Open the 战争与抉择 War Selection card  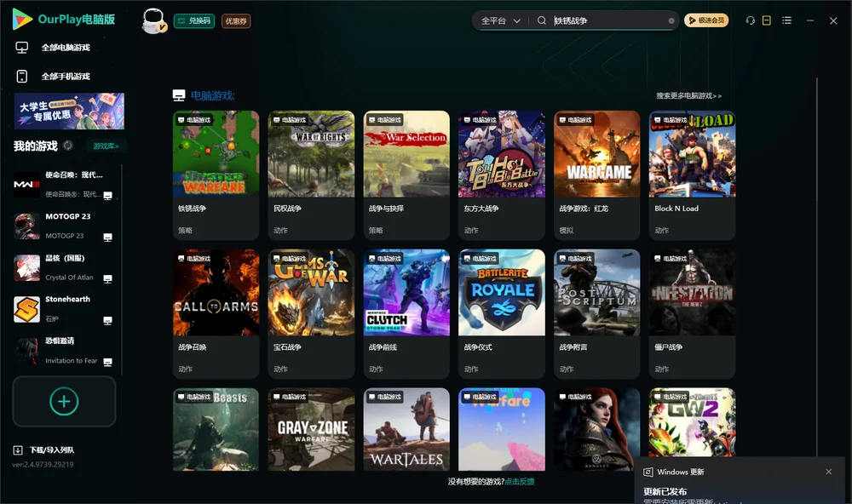tap(406, 175)
